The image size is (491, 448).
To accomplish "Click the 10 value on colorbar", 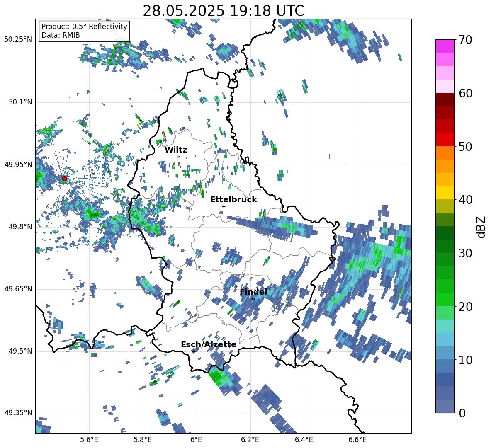I will coord(465,360).
